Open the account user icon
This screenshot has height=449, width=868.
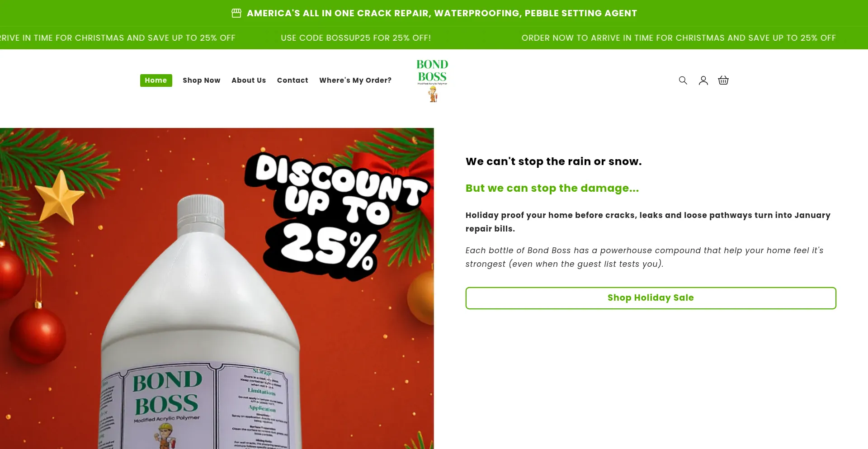click(x=703, y=80)
